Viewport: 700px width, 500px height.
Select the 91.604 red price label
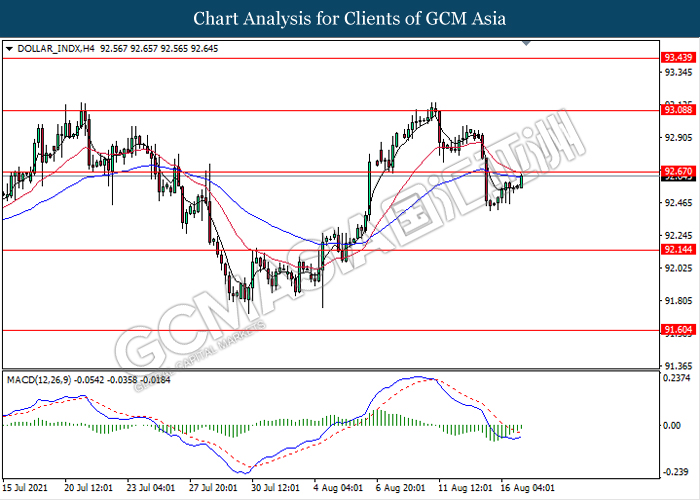click(x=677, y=330)
